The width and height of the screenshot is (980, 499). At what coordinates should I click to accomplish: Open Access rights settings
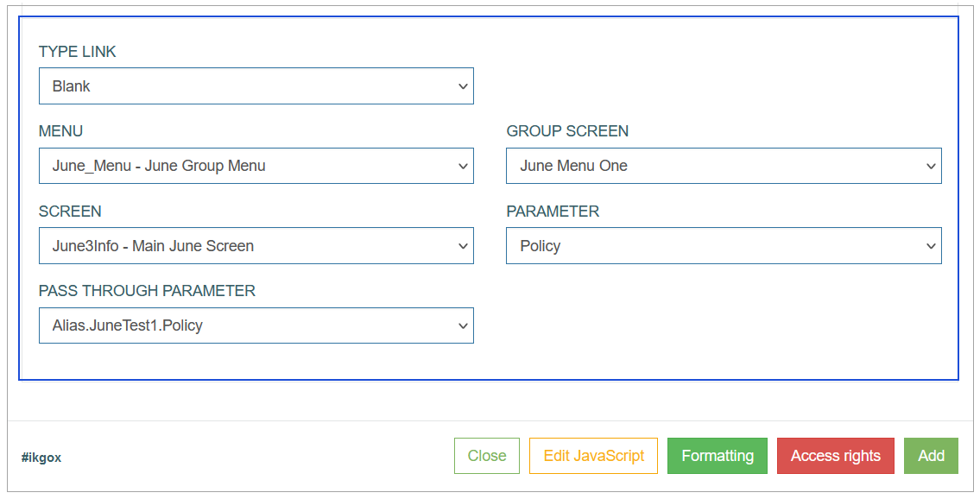836,456
